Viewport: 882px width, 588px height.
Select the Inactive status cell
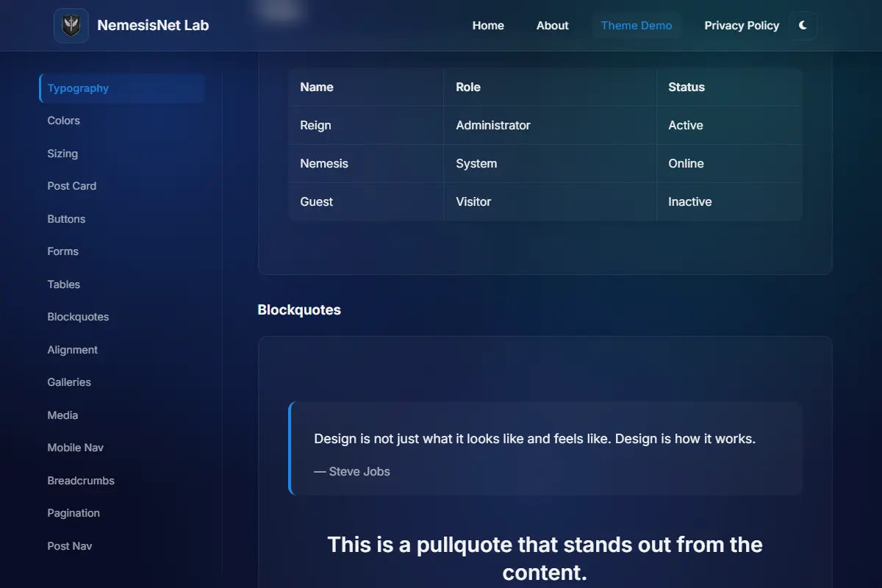point(729,201)
